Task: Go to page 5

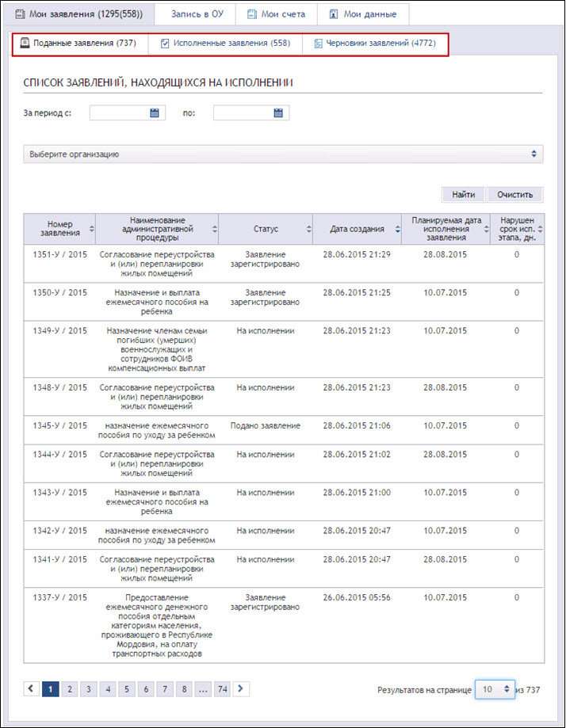Action: (127, 689)
